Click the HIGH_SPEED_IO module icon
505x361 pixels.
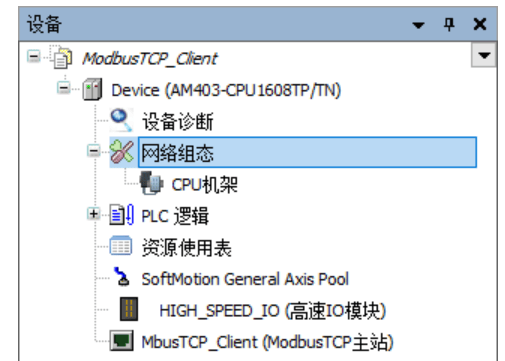pyautogui.click(x=129, y=309)
